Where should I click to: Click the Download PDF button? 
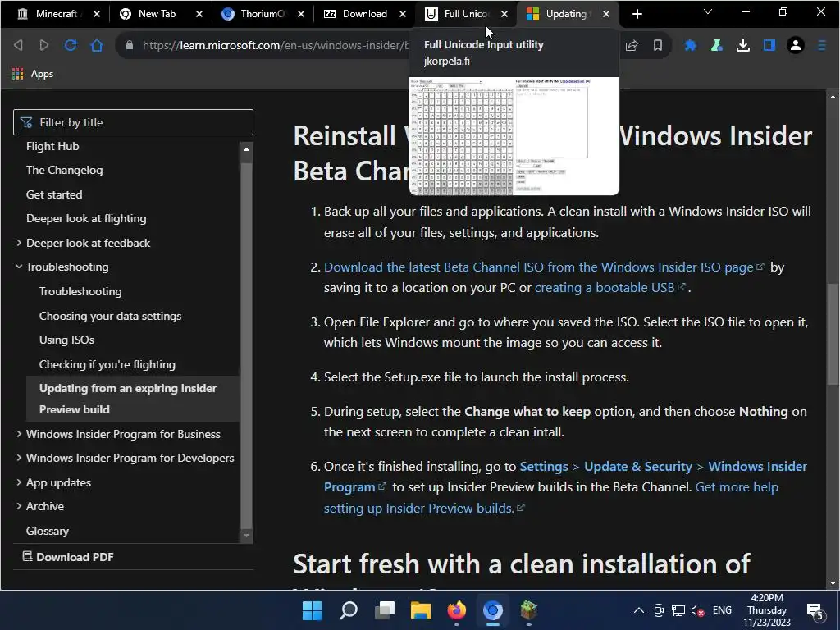point(67,557)
